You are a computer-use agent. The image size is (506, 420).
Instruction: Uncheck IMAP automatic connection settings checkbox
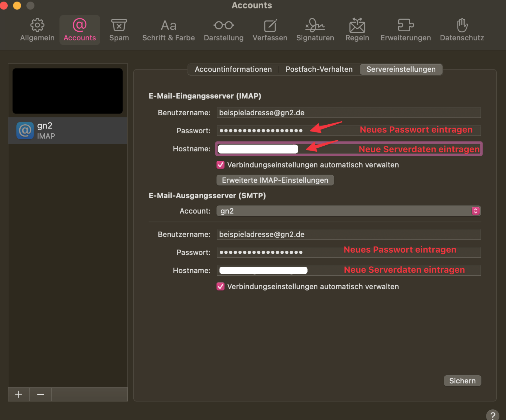[x=221, y=165]
